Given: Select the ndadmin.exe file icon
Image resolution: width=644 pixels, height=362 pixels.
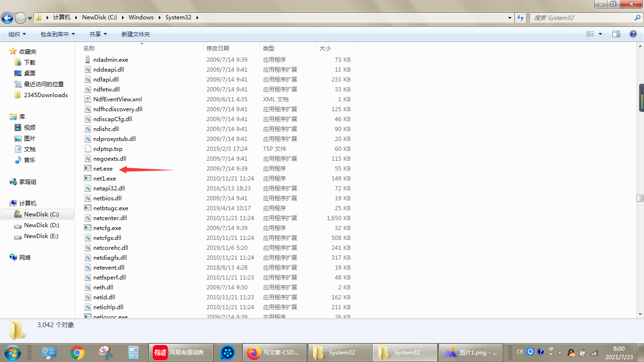Looking at the screenshot, I should (x=88, y=60).
